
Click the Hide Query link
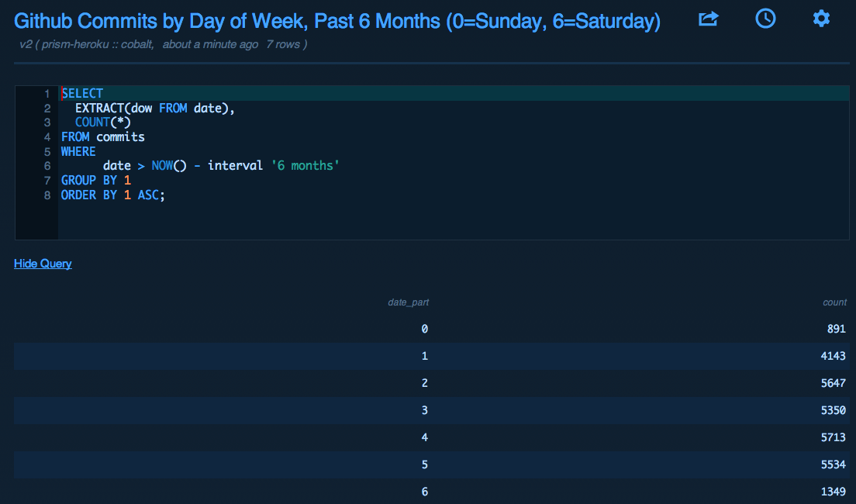click(43, 264)
